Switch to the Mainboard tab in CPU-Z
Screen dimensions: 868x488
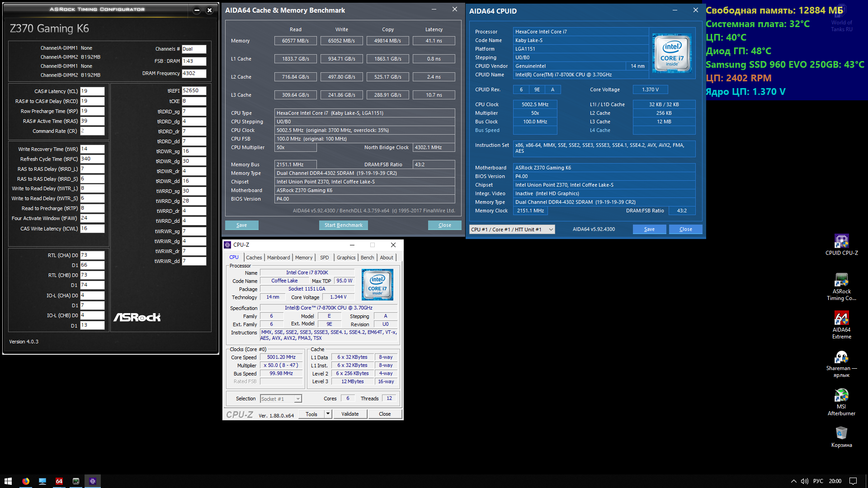coord(278,258)
